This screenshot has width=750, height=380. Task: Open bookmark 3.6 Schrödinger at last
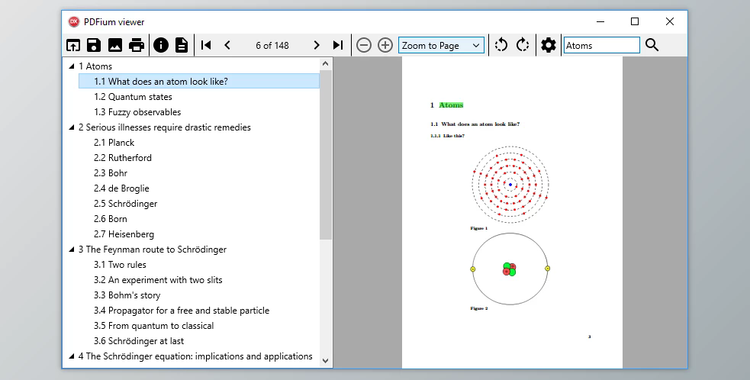[139, 341]
